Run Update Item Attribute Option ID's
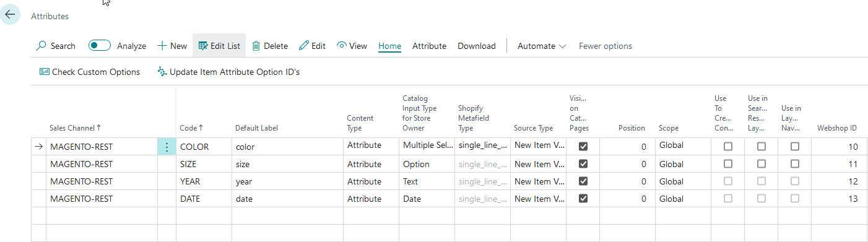This screenshot has width=868, height=242. coord(228,72)
